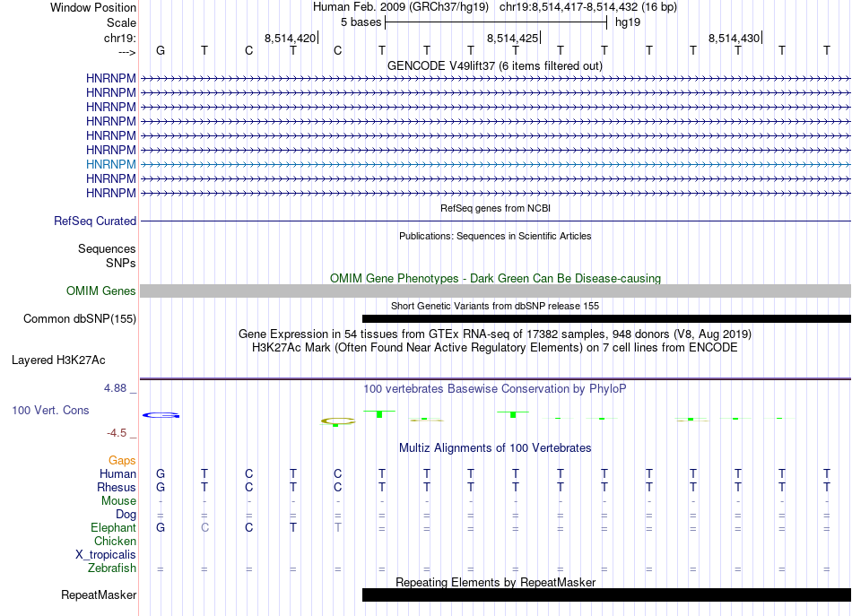Select the Human alignment row label
The image size is (852, 616).
pos(117,473)
